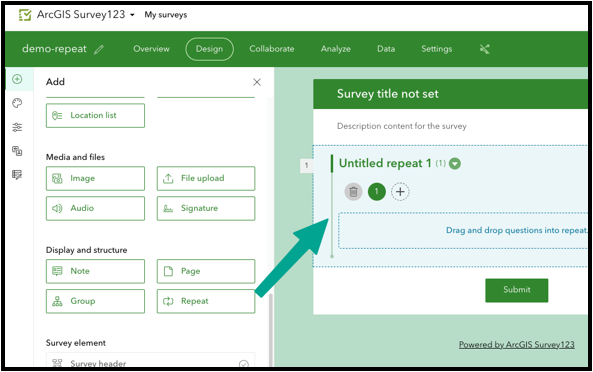Add a Location list question

pos(95,116)
